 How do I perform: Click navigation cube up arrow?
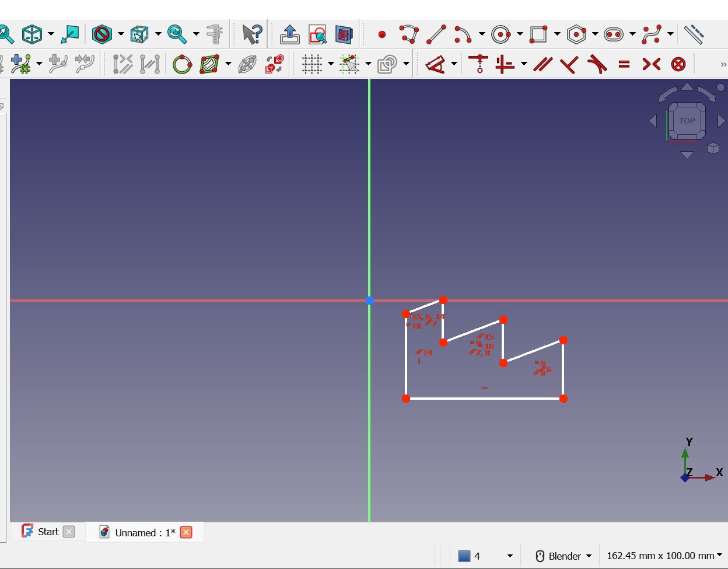coord(687,87)
